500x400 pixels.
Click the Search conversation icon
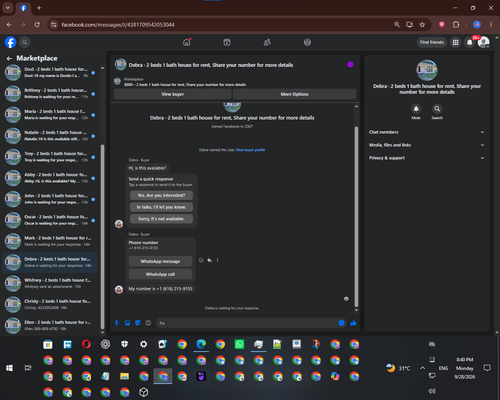tap(437, 109)
